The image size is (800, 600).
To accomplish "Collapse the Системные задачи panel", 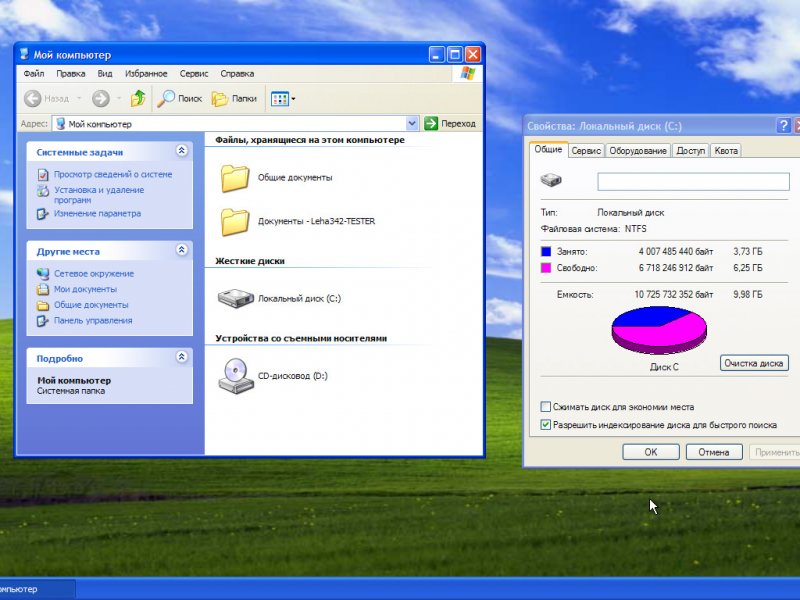I will [182, 151].
